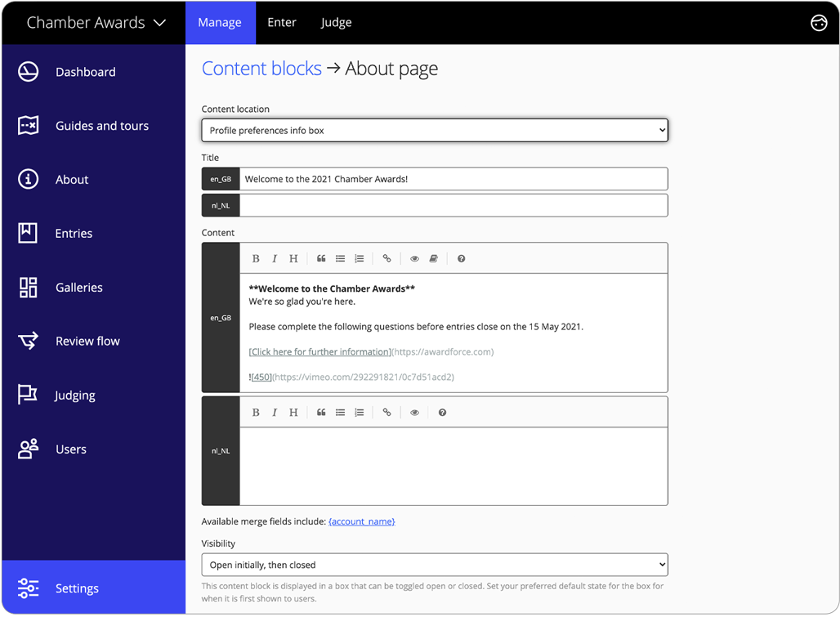This screenshot has width=840, height=617.
Task: Open the Entries section
Action: [x=73, y=233]
